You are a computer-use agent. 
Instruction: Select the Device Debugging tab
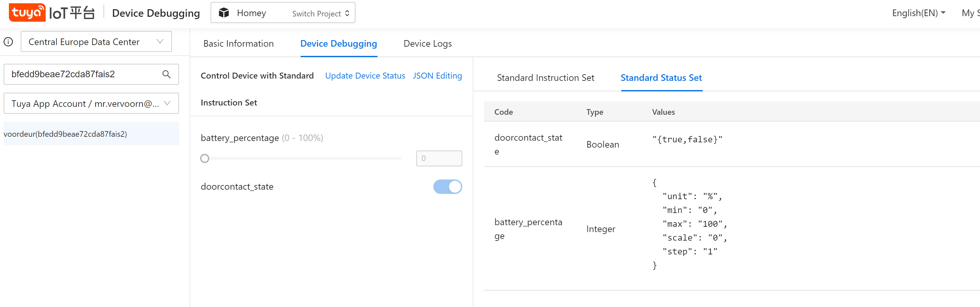(339, 44)
